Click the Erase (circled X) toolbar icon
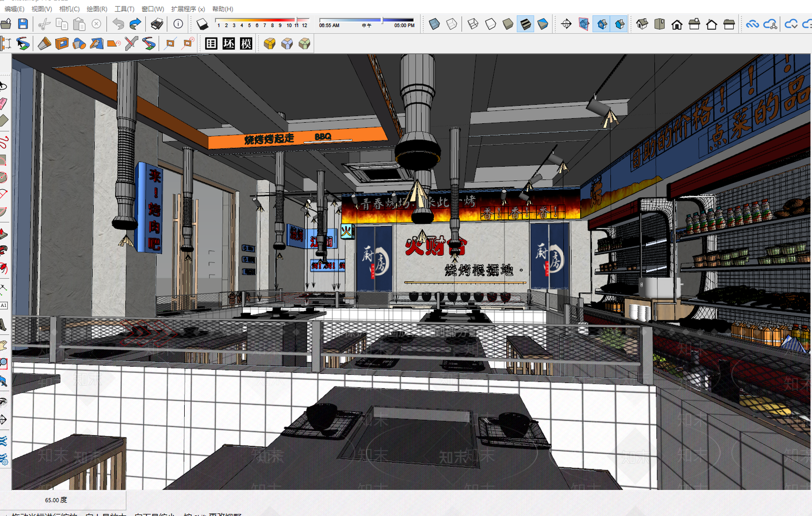This screenshot has width=812, height=516. pos(96,24)
